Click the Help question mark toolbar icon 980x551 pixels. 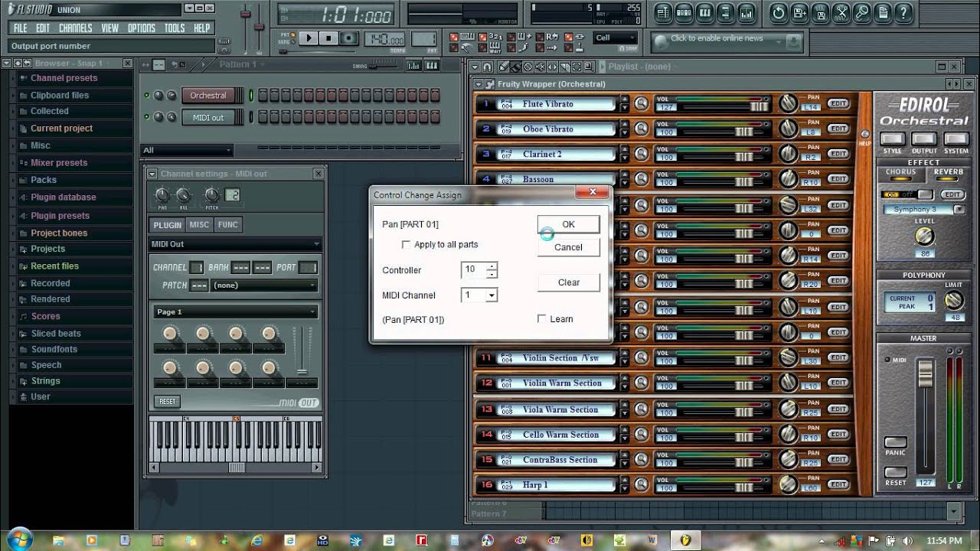(904, 12)
